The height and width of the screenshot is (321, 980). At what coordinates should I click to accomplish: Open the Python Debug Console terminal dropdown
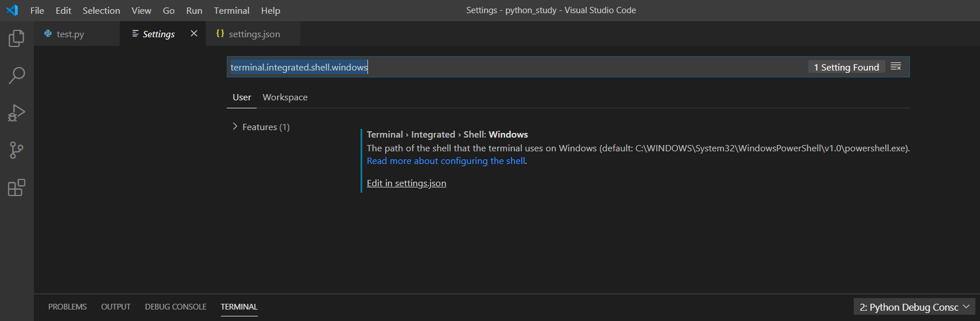[914, 307]
